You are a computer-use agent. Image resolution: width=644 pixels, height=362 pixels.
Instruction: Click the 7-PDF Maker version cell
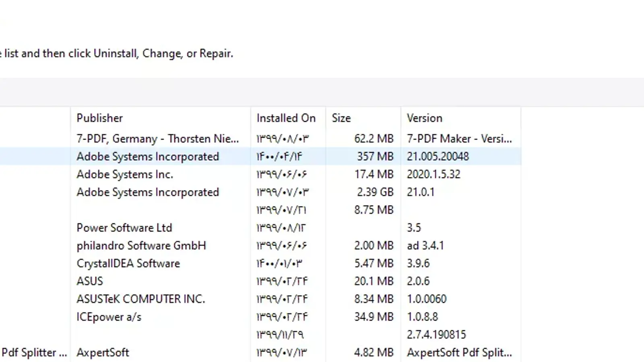(459, 139)
